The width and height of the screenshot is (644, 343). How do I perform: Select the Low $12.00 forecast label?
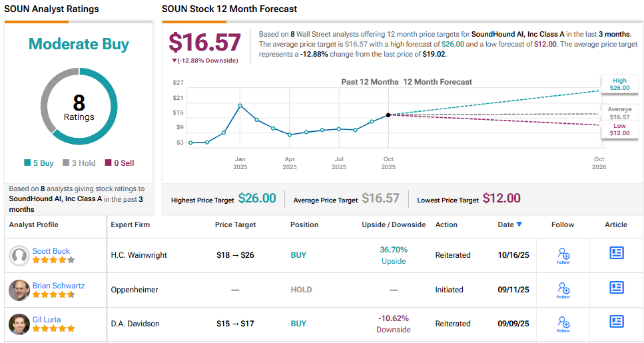619,129
